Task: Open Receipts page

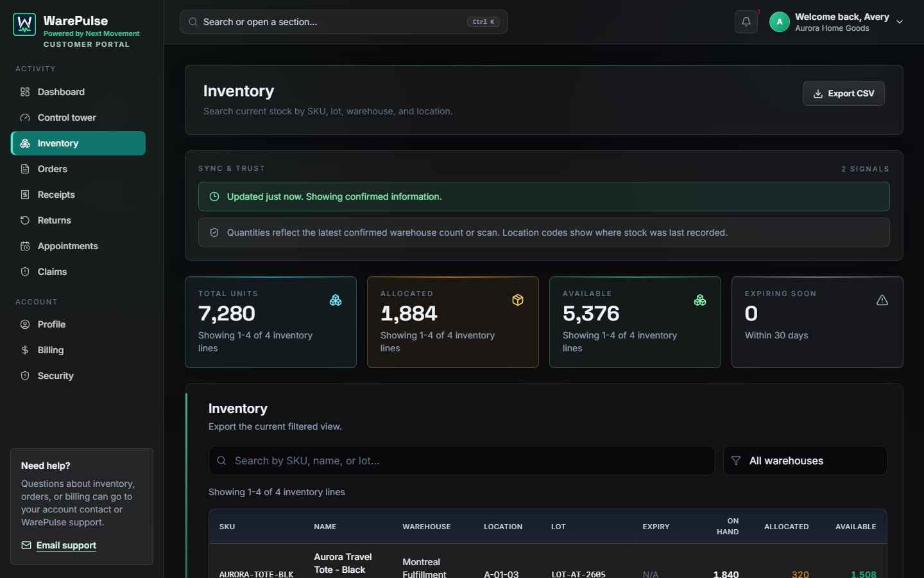Action: (78, 195)
